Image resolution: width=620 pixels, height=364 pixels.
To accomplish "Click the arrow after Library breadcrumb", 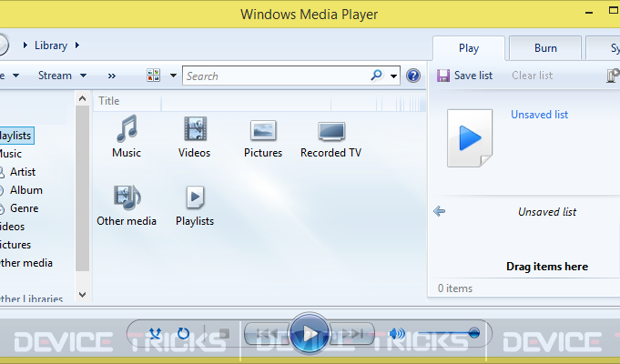I will click(x=77, y=45).
